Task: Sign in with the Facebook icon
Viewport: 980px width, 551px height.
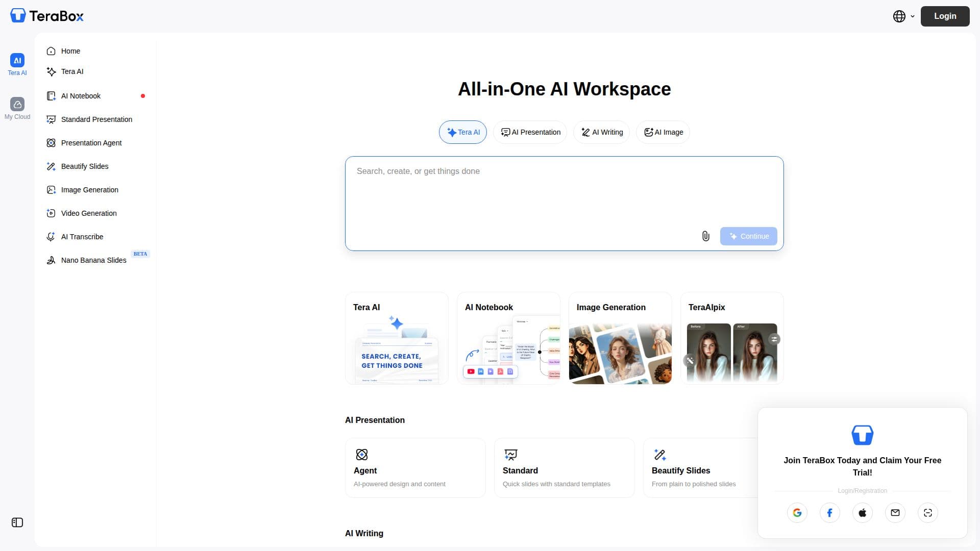Action: pyautogui.click(x=830, y=513)
